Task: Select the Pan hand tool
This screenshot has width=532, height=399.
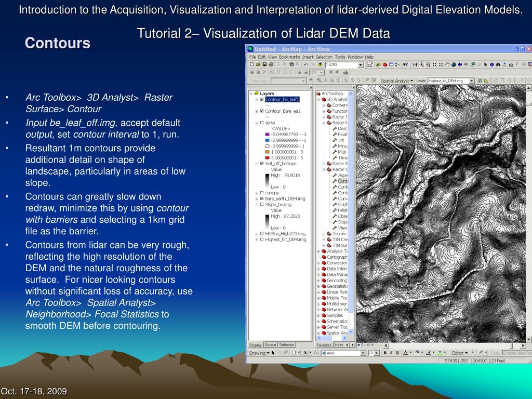Action: [447, 64]
